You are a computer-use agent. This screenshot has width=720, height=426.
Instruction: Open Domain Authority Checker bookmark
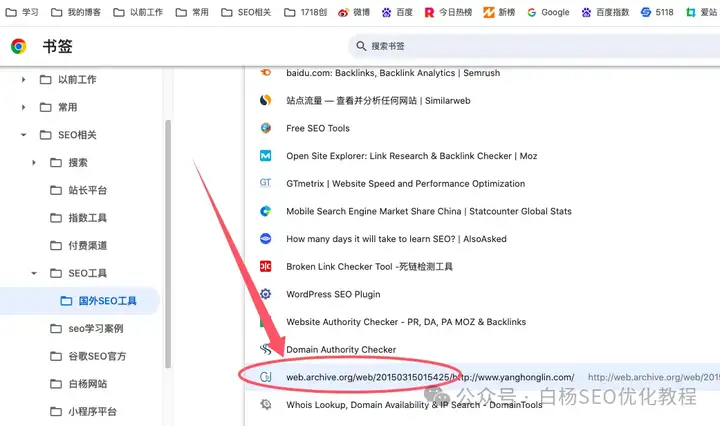tap(341, 349)
